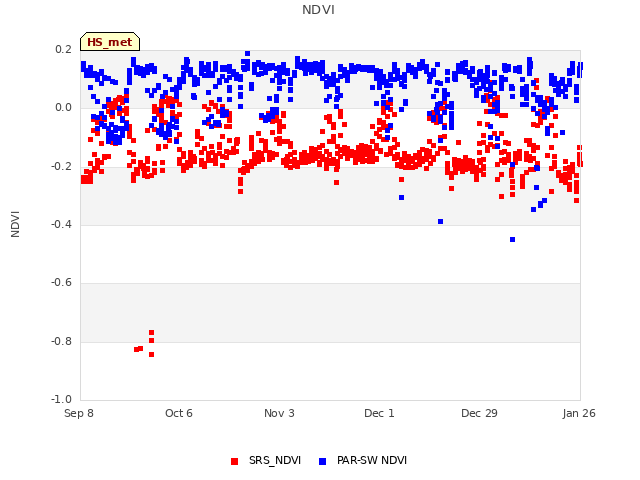Click the blue PAR-SW NDVI legend marker

click(322, 461)
